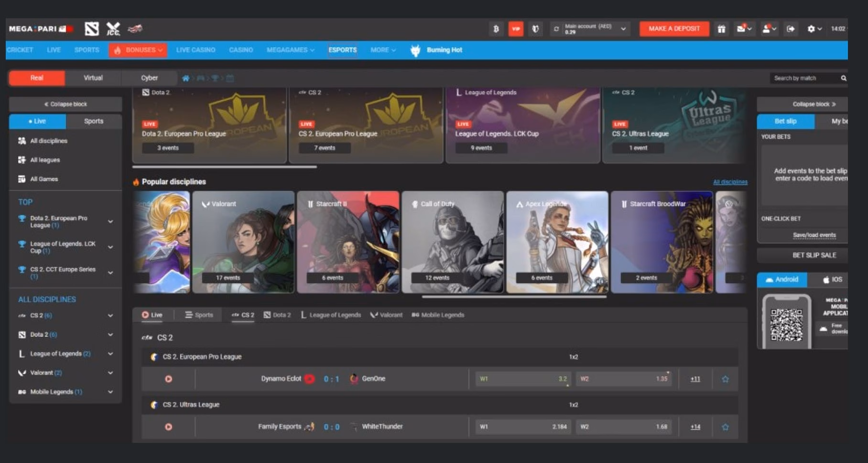
Task: Open the Live Casino menu item
Action: pyautogui.click(x=195, y=50)
